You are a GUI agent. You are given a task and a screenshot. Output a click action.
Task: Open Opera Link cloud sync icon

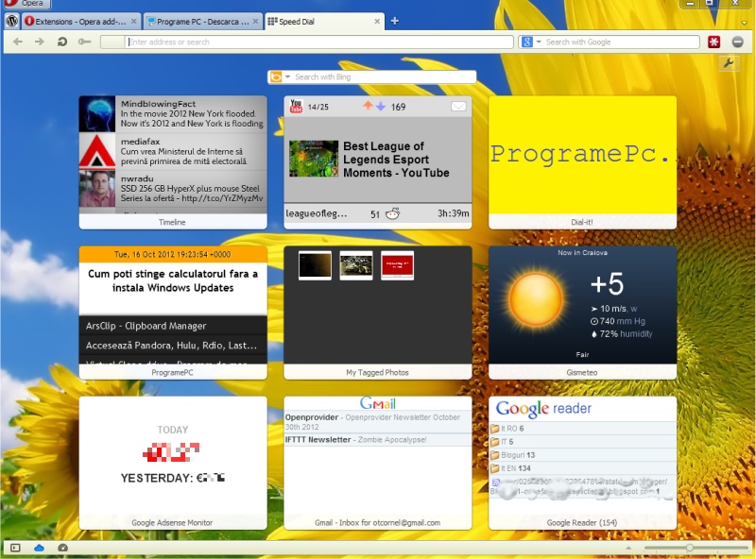(39, 548)
